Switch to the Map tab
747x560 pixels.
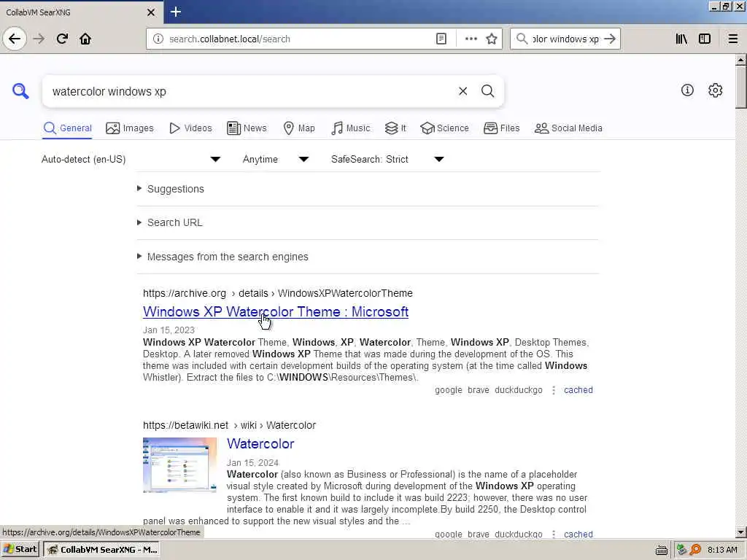pos(299,128)
